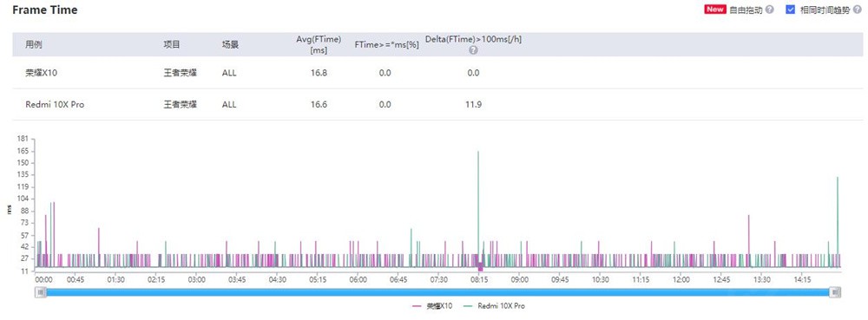Image resolution: width=868 pixels, height=320 pixels.
Task: Click the blue time range slider bar
Action: click(437, 291)
